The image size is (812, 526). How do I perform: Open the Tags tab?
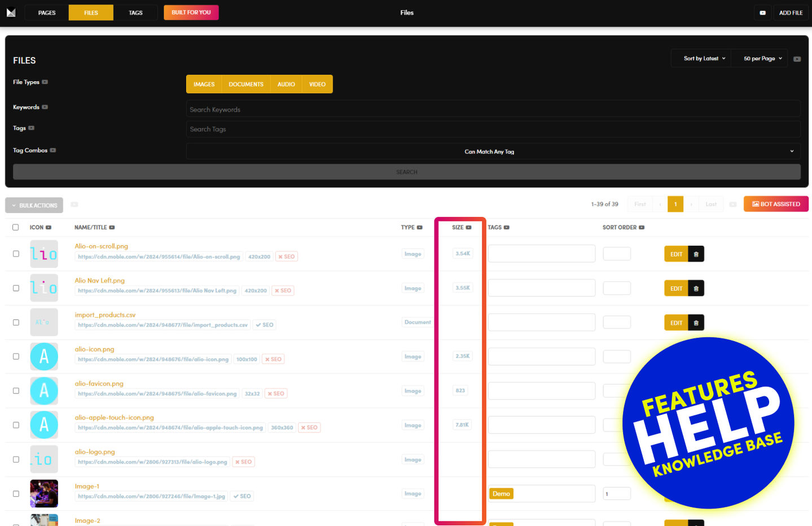(135, 12)
